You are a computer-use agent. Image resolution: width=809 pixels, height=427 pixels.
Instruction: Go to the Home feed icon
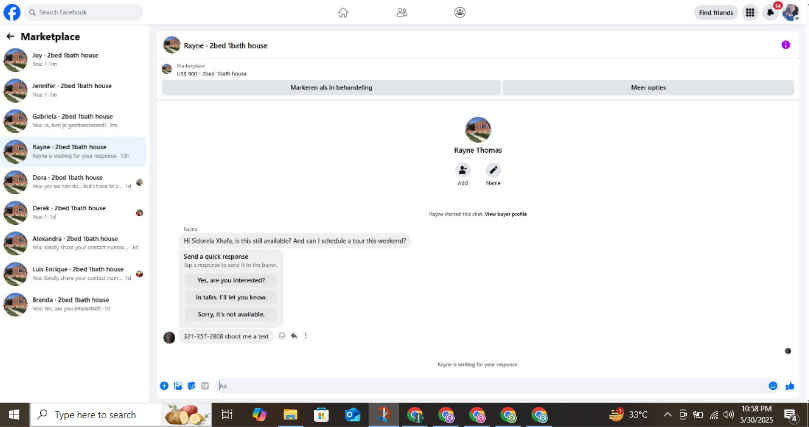(343, 12)
